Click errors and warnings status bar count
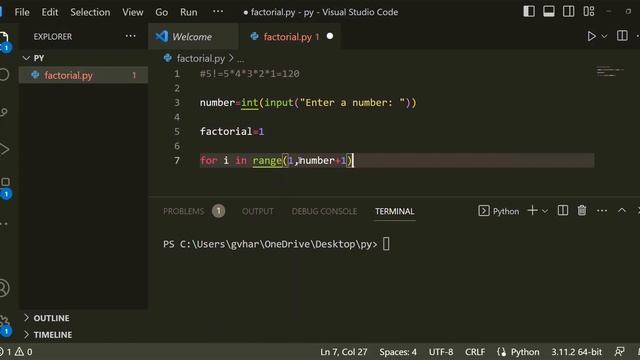The image size is (640, 360). [16, 352]
